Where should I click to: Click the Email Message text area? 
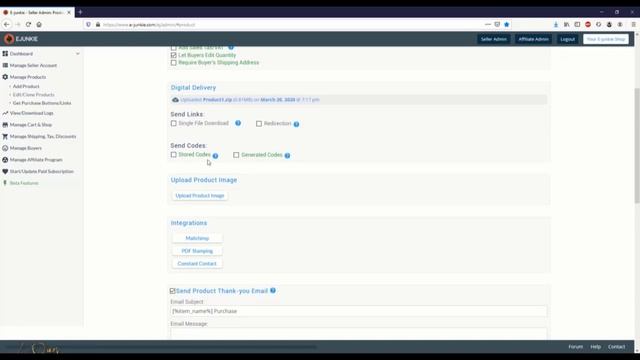tap(359, 334)
